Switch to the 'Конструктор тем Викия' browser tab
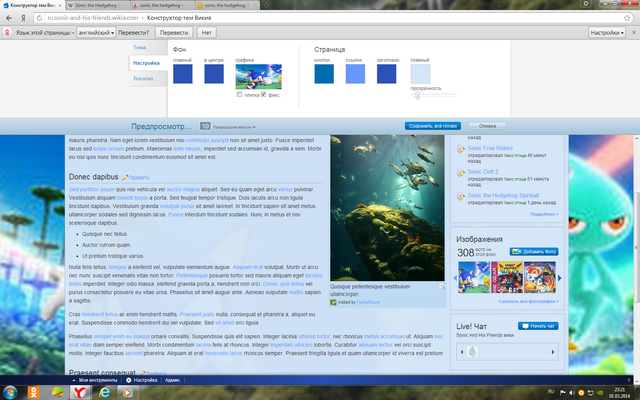This screenshot has width=640, height=400. (33, 5)
